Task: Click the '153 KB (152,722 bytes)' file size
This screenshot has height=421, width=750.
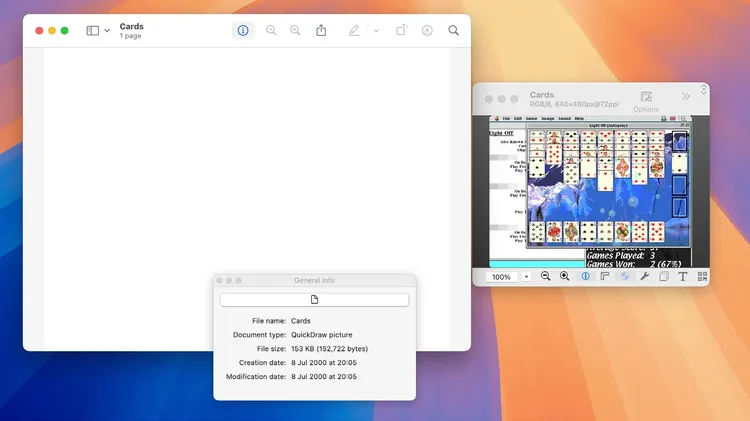Action: pyautogui.click(x=330, y=349)
